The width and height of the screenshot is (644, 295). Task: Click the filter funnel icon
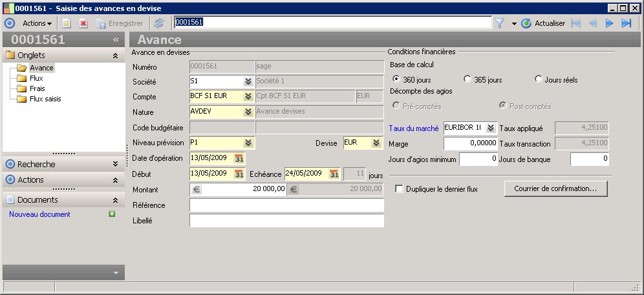click(499, 23)
